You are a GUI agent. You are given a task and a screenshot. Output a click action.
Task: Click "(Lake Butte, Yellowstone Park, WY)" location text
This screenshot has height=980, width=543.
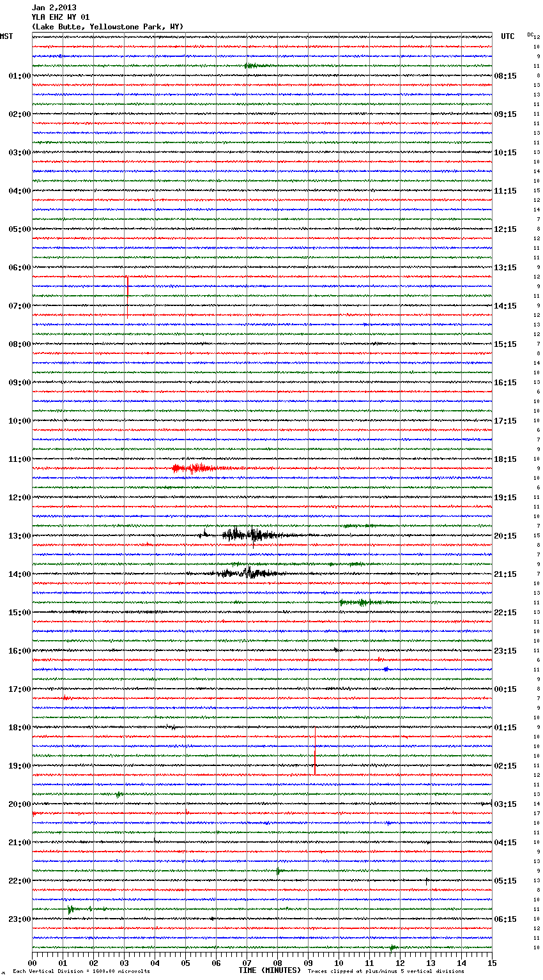pyautogui.click(x=107, y=27)
